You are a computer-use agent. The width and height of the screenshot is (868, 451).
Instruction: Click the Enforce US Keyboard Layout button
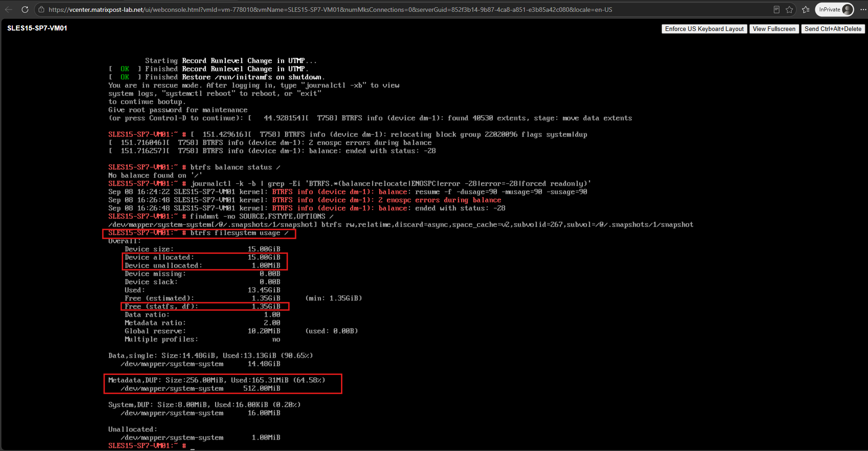pos(704,29)
